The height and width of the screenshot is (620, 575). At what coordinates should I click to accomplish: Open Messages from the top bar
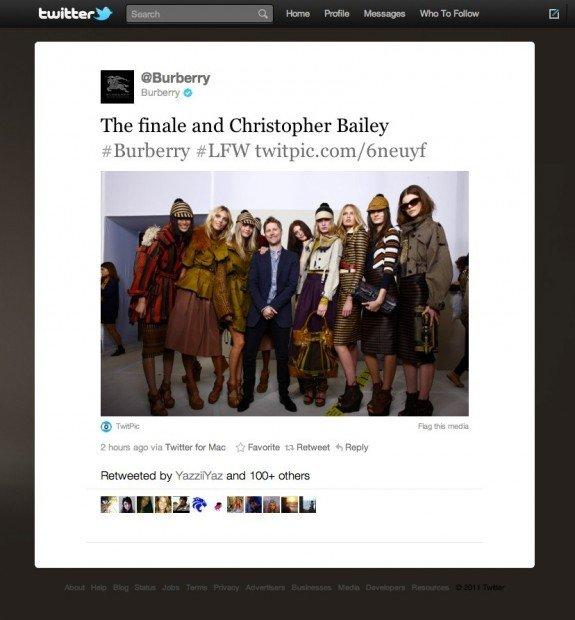click(384, 14)
